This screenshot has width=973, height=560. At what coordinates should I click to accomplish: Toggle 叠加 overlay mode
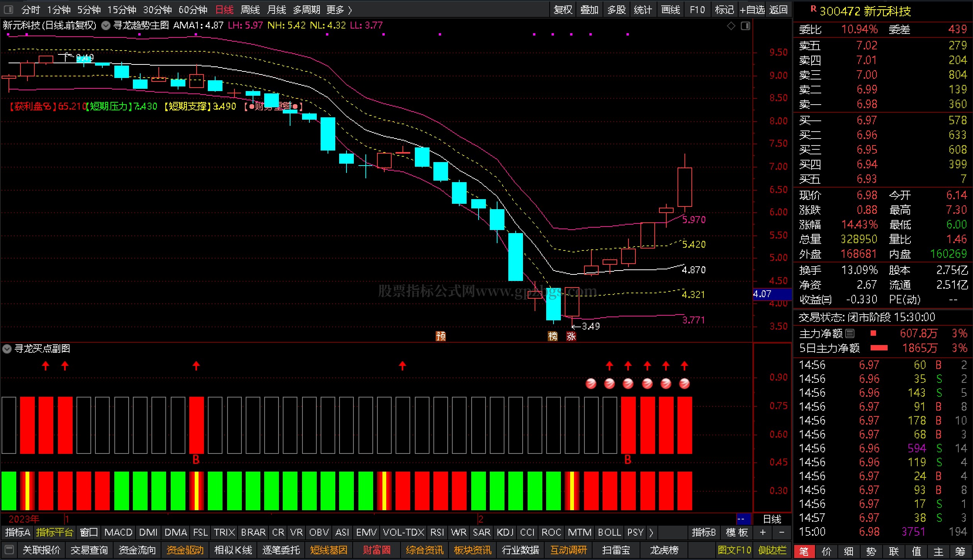click(589, 10)
